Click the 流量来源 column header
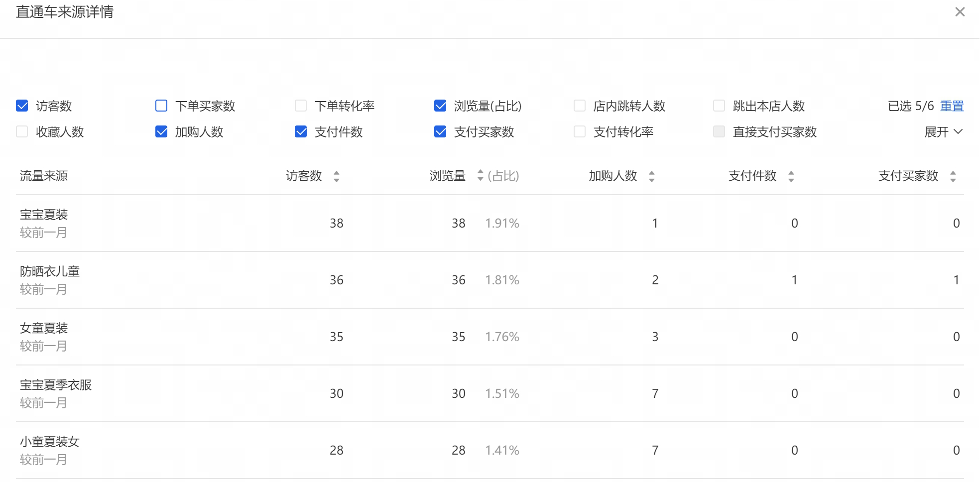This screenshot has width=980, height=482. point(44,176)
